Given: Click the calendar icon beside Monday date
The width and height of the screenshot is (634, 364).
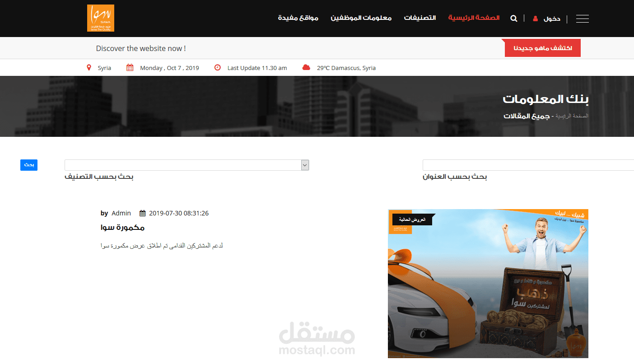Looking at the screenshot, I should 130,68.
